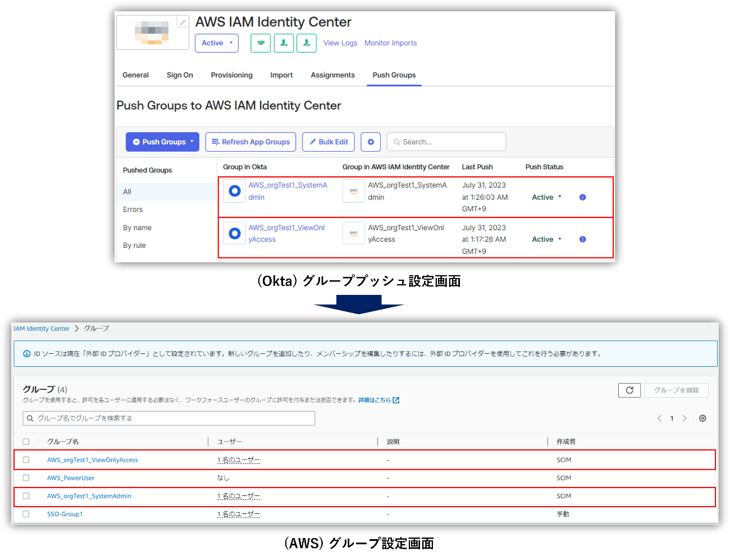730x560 pixels.
Task: Open the AWS_orgTest1_ViewOnlyAccess Okta group link
Action: [286, 233]
